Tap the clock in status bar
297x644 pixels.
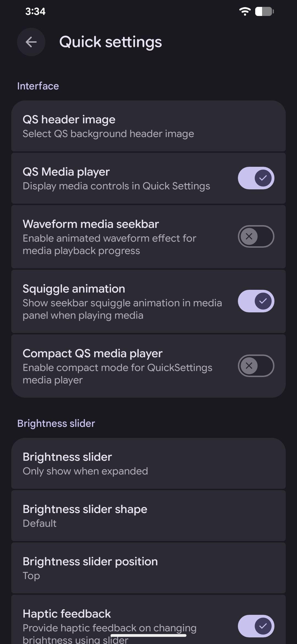click(35, 12)
